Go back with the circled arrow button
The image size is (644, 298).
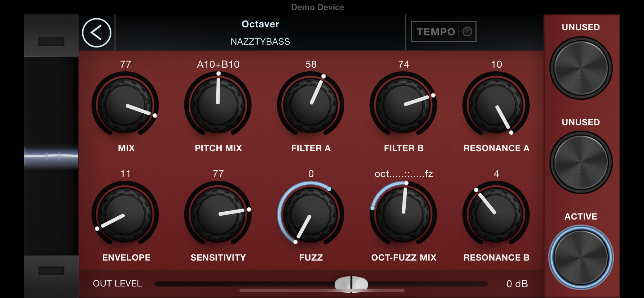point(97,33)
